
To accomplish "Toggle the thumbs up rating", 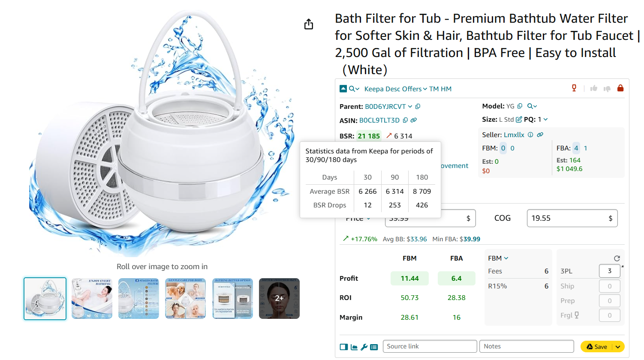I will pos(594,88).
